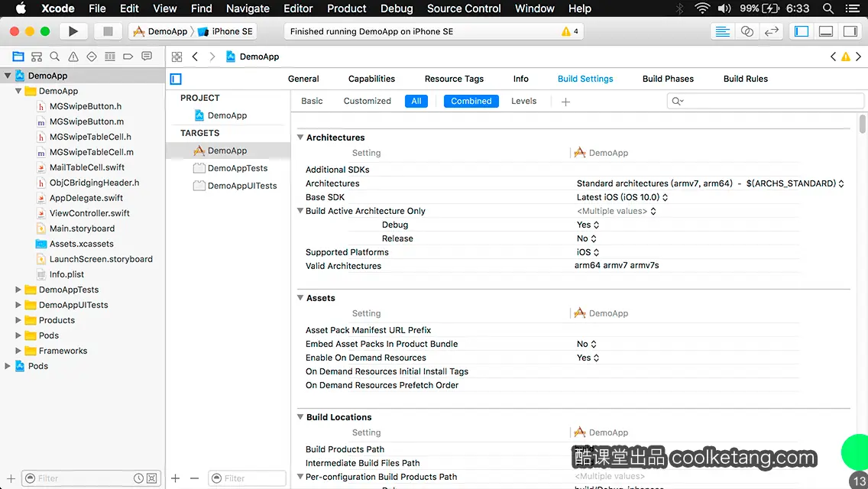The height and width of the screenshot is (489, 868).
Task: Hide the project and targets list
Action: pos(176,79)
